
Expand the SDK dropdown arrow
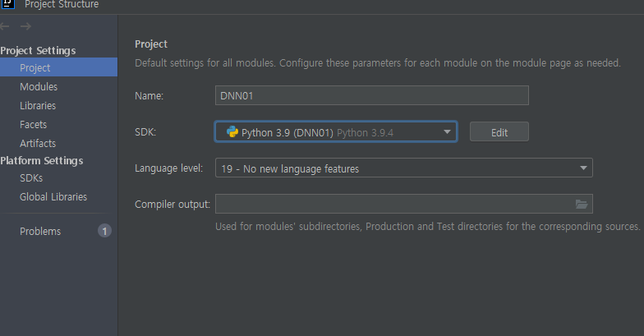point(447,131)
